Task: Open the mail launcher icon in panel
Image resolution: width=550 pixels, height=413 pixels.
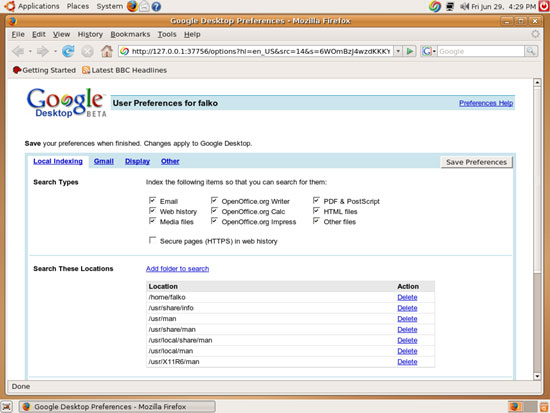Action: (x=144, y=6)
